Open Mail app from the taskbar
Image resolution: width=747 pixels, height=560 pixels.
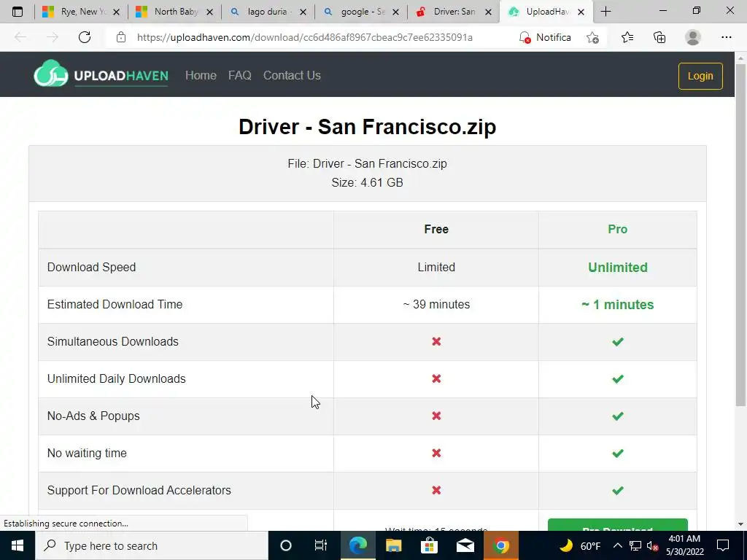(465, 545)
